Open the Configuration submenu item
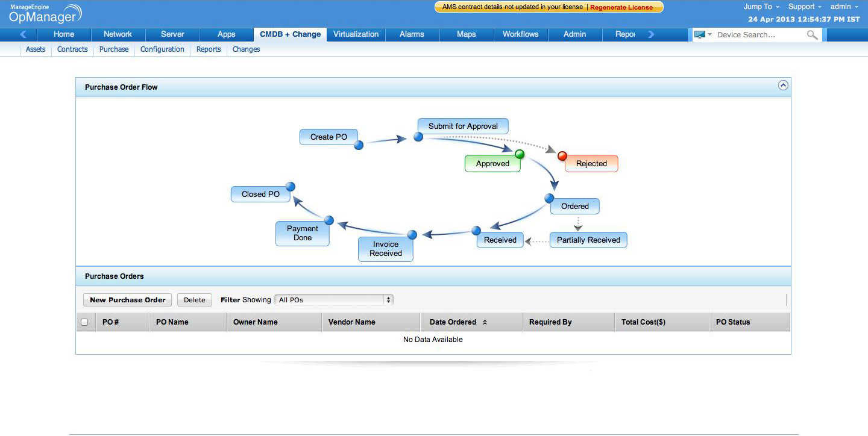This screenshot has width=868, height=436. 162,49
